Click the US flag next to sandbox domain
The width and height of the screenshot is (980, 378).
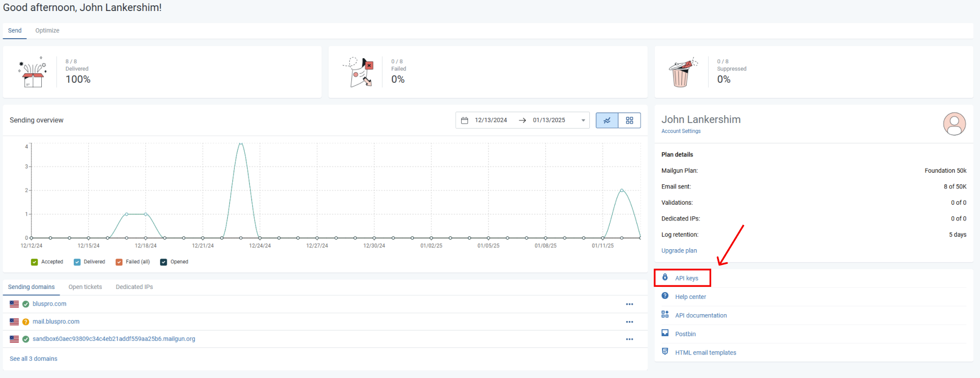pyautogui.click(x=14, y=339)
